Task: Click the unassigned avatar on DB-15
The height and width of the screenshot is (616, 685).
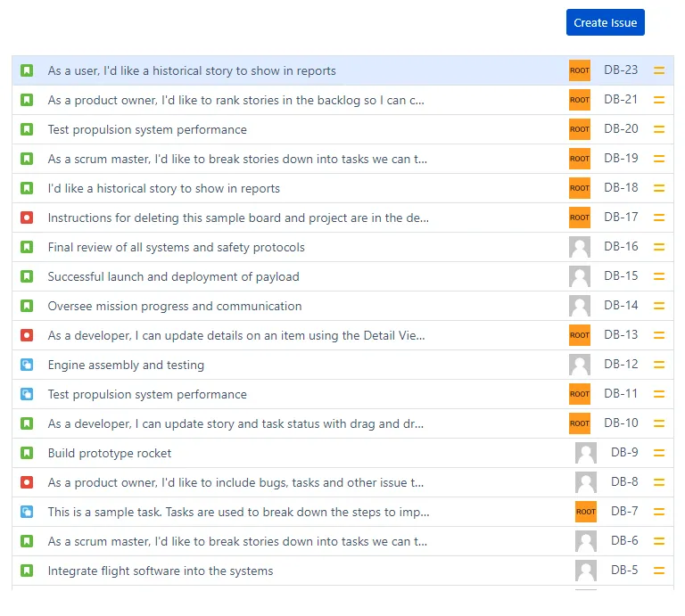Action: point(579,276)
